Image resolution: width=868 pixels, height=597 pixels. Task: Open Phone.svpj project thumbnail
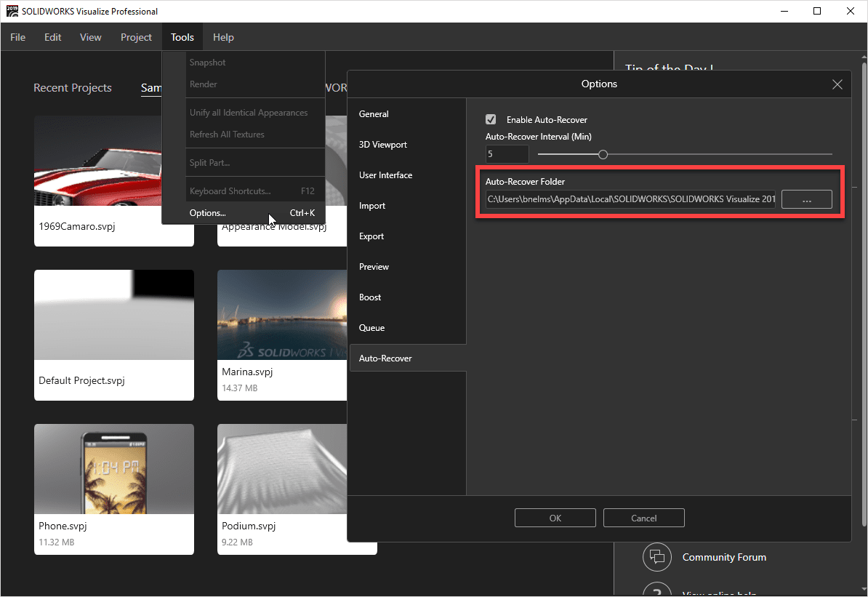(114, 468)
